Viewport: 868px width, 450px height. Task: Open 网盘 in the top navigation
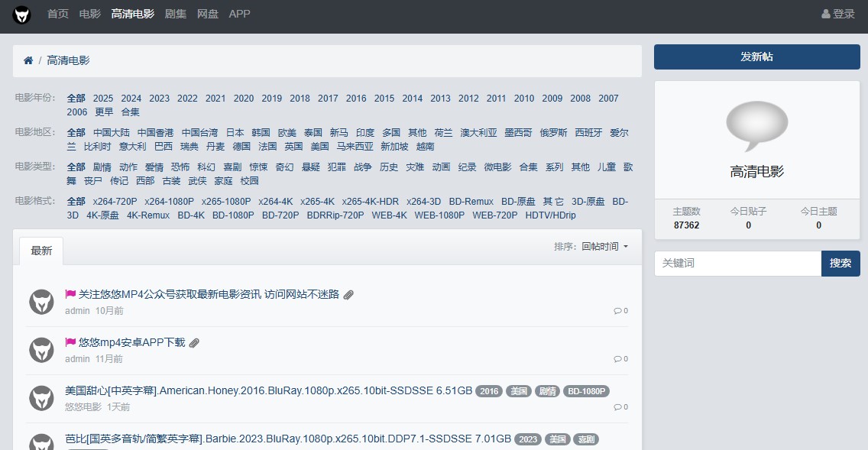208,14
